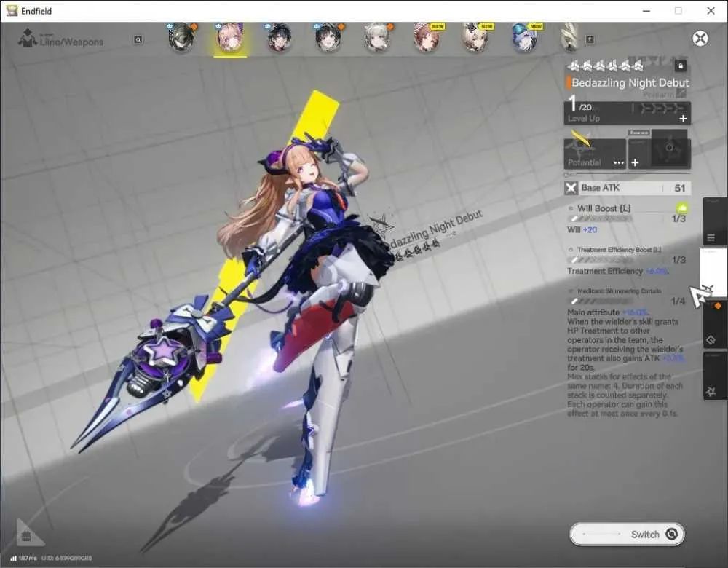The image size is (728, 568).
Task: Open the Potential three-dots menu
Action: (619, 162)
